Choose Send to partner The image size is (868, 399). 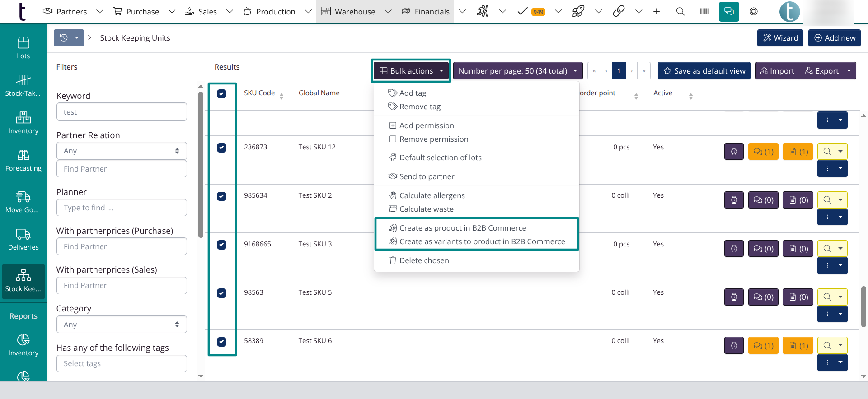pyautogui.click(x=421, y=176)
